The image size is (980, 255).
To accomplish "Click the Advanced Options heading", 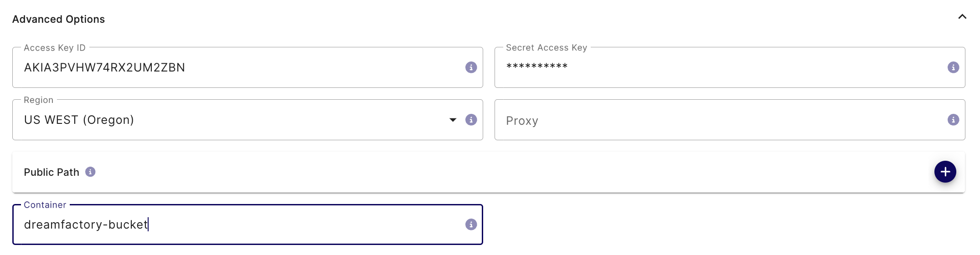I will point(58,19).
